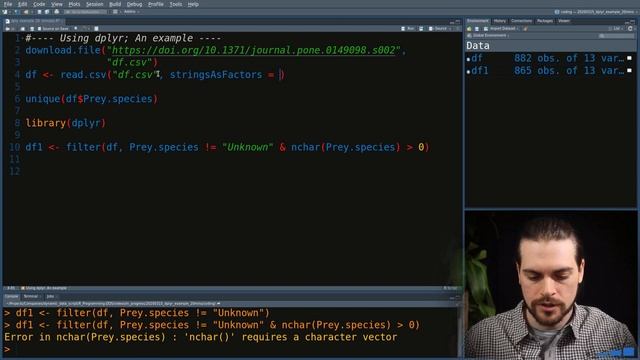Select the Terminal tab

pyautogui.click(x=31, y=296)
